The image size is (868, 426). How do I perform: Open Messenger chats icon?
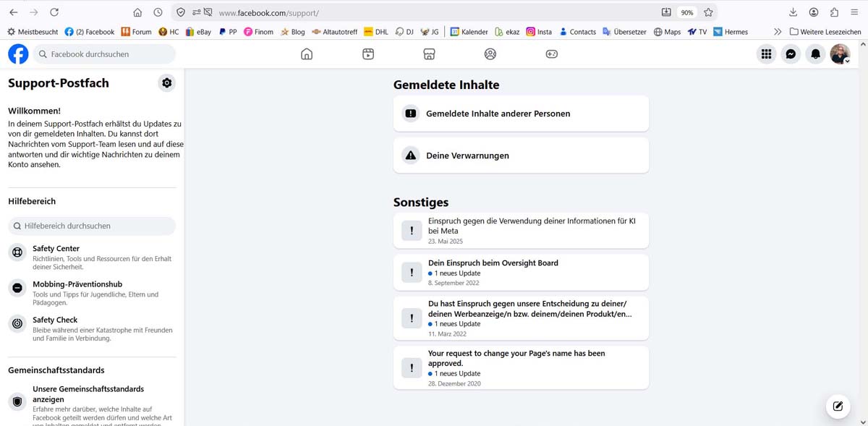point(791,54)
